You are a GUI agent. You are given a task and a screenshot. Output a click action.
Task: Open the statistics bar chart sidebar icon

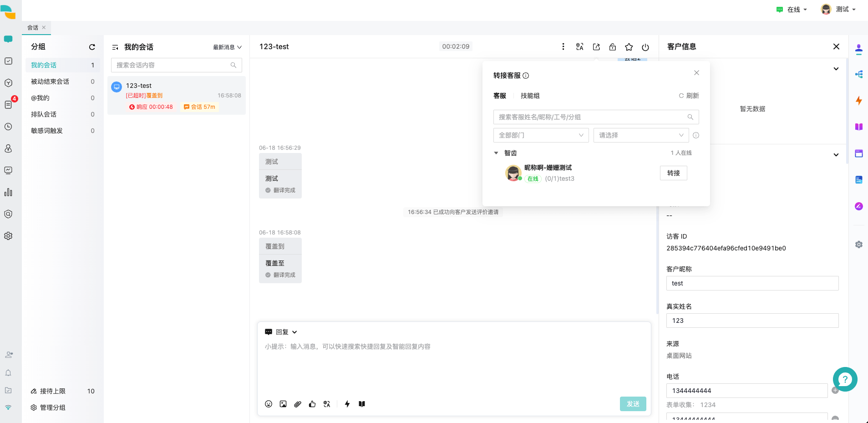pos(8,192)
